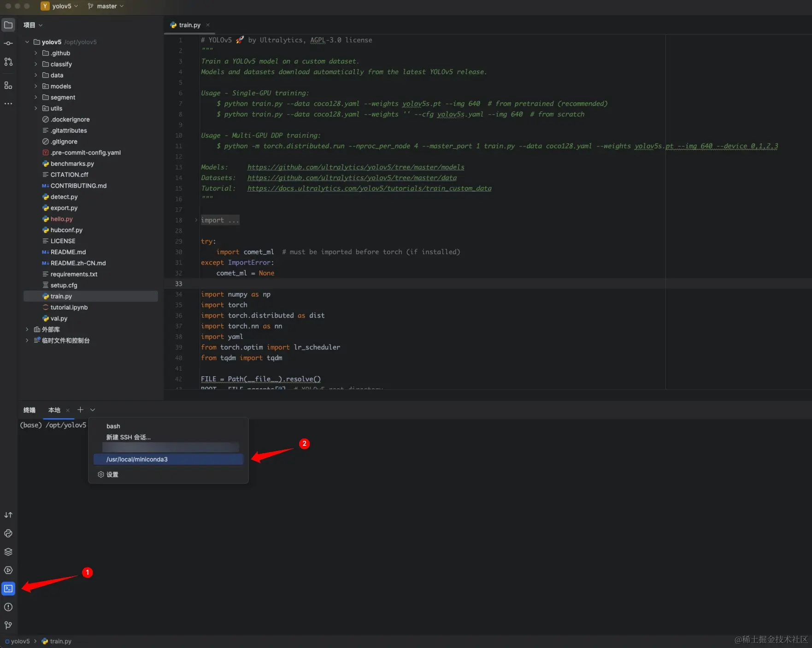Expand the segment folder
The height and width of the screenshot is (648, 812).
[x=36, y=97]
